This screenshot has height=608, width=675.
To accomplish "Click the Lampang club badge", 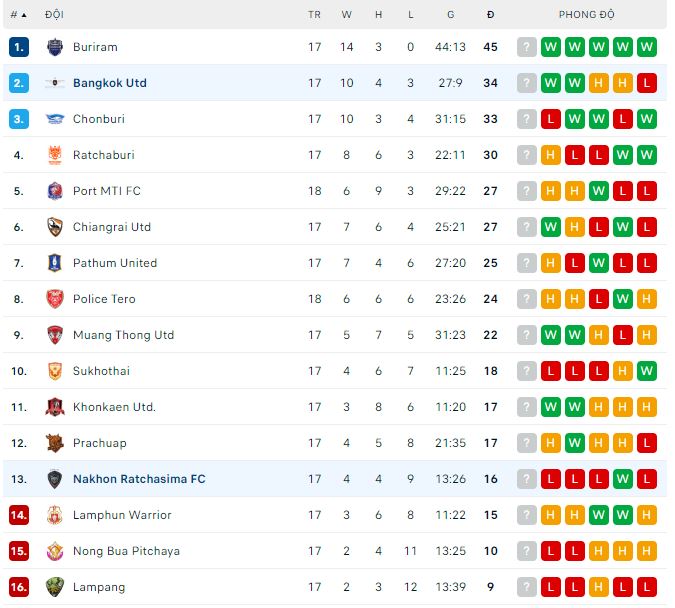I will point(55,587).
